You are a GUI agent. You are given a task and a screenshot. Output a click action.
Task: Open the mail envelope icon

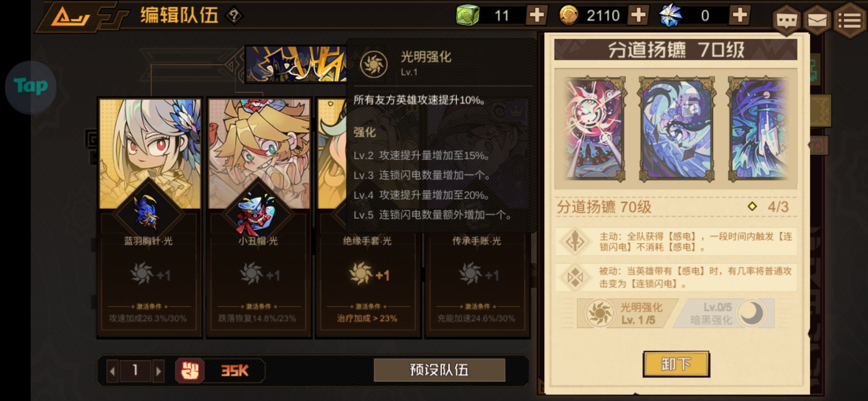pyautogui.click(x=818, y=20)
